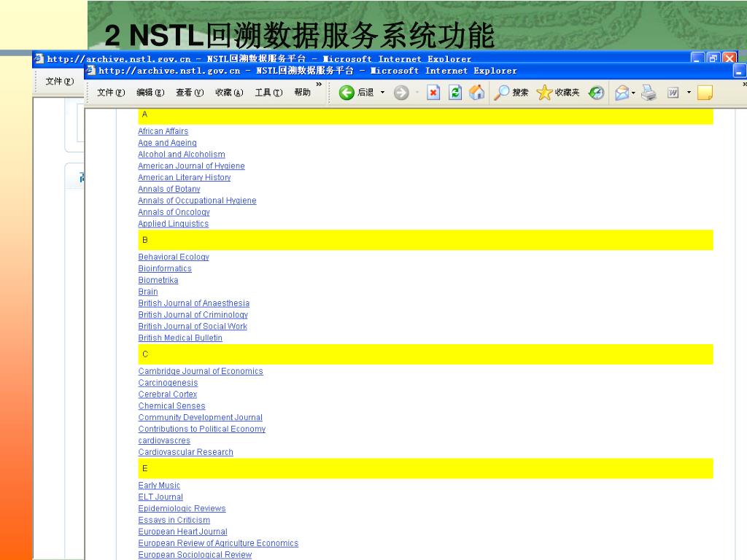This screenshot has height=560, width=747.
Task: Open the Epidemiologic Reviews link
Action: pos(182,508)
